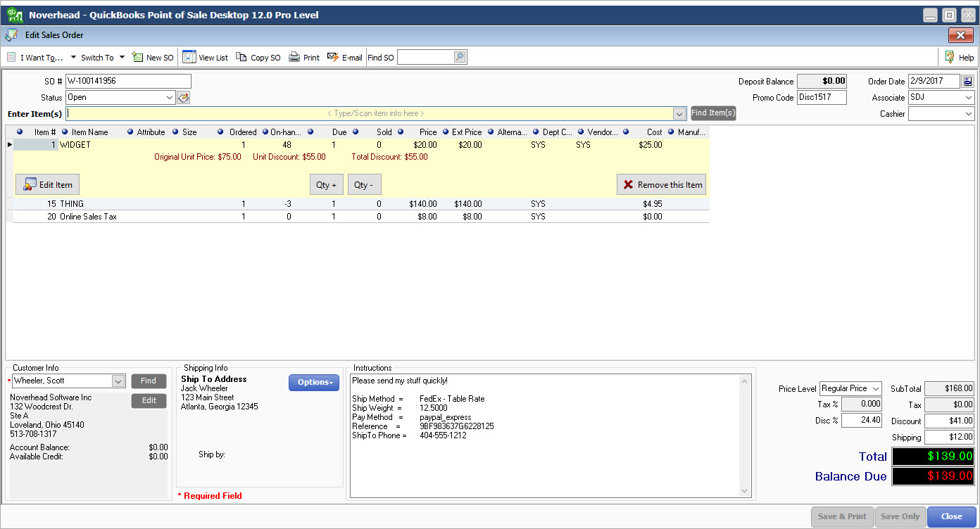980x529 pixels.
Task: Click the Shipping amount field
Action: [x=950, y=437]
